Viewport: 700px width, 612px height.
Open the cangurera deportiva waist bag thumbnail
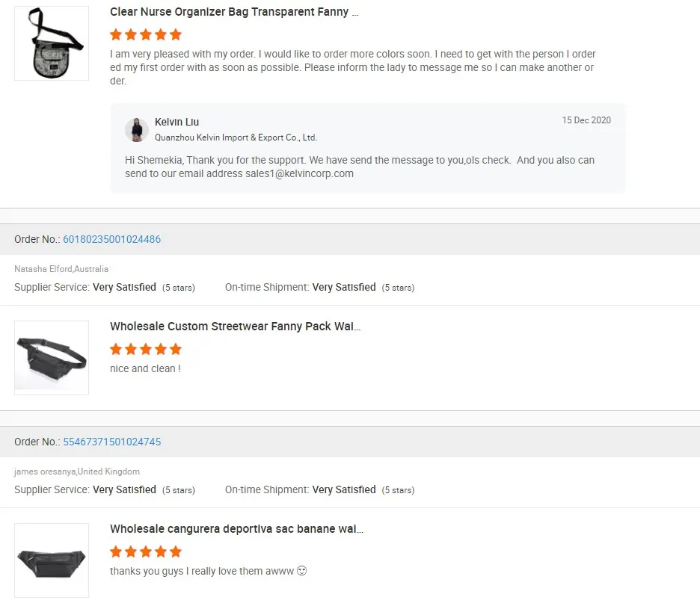click(x=52, y=560)
